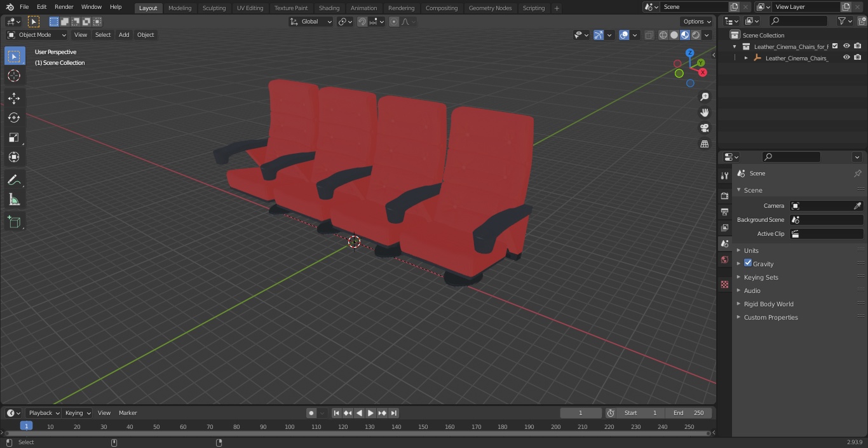Viewport: 868px width, 448px height.
Task: Open the Tool properties tab
Action: [x=724, y=175]
